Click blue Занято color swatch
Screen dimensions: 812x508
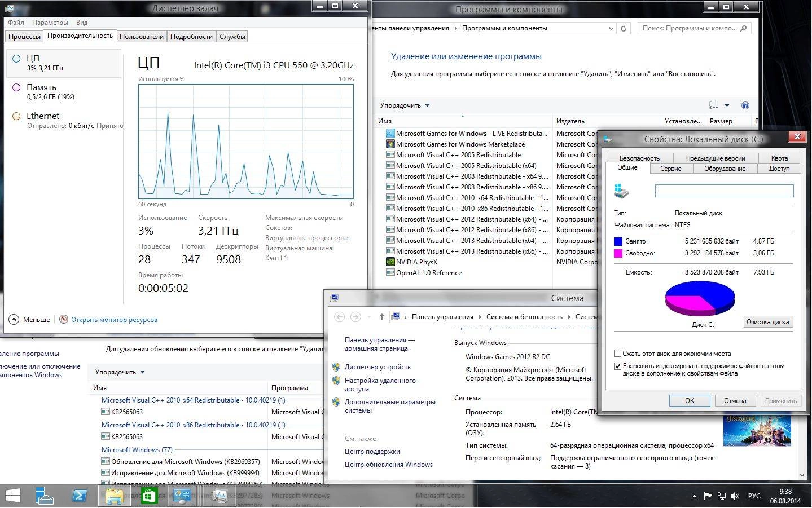tap(618, 241)
